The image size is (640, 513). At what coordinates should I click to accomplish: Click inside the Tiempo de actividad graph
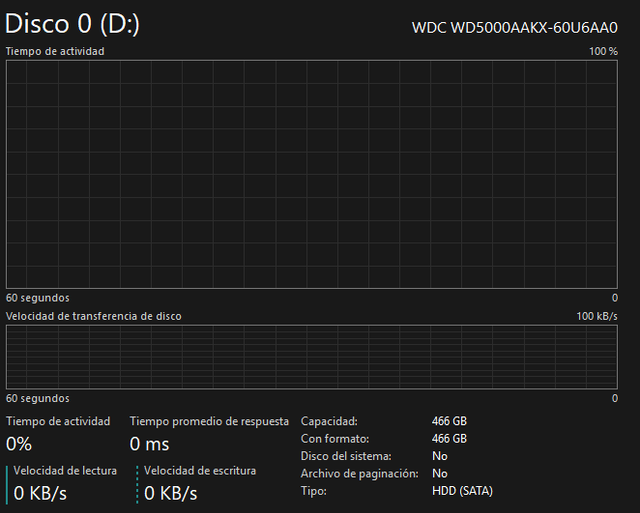[x=312, y=174]
